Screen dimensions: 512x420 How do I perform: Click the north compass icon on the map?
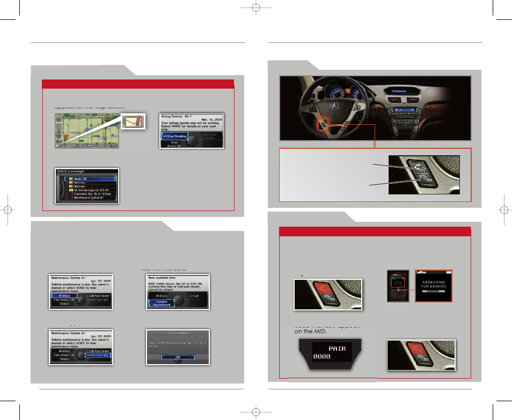coord(58,117)
